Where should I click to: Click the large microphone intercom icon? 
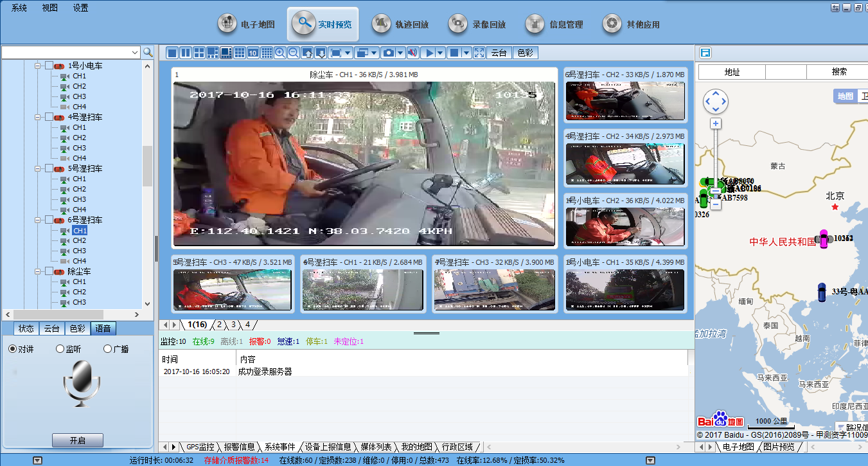click(82, 383)
